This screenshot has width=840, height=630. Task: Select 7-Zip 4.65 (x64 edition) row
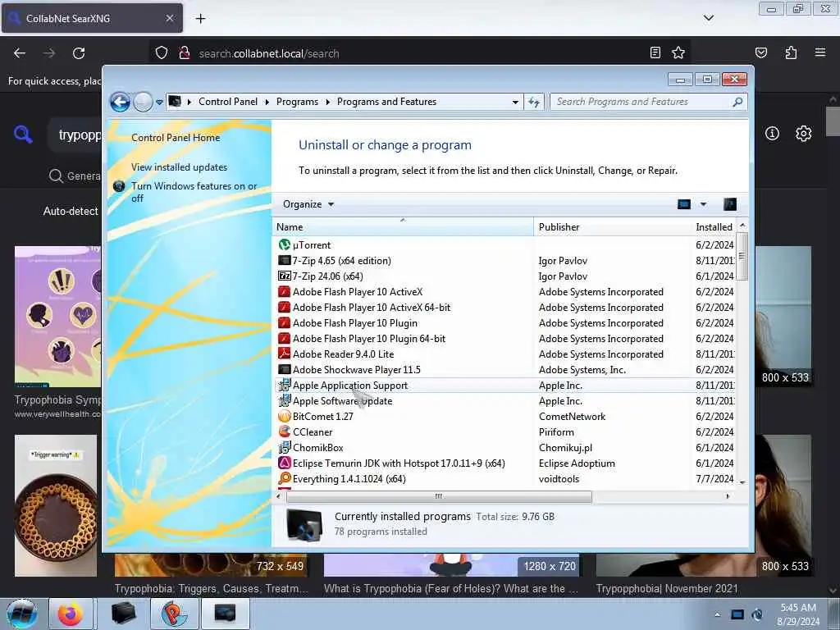(505, 260)
